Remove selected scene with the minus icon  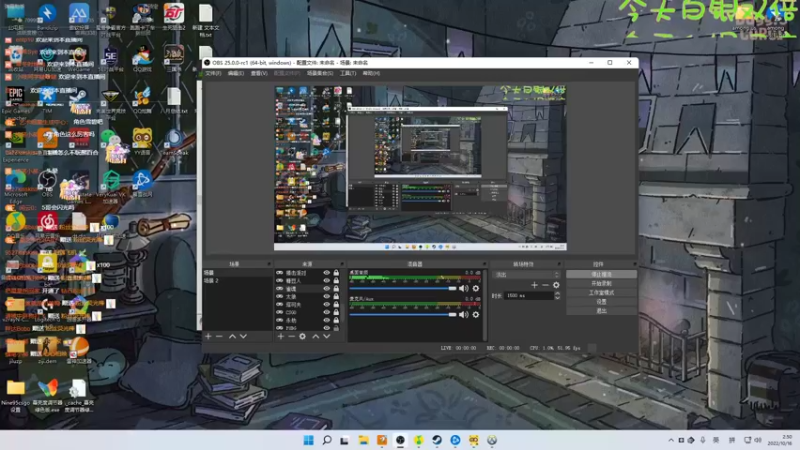coord(219,336)
